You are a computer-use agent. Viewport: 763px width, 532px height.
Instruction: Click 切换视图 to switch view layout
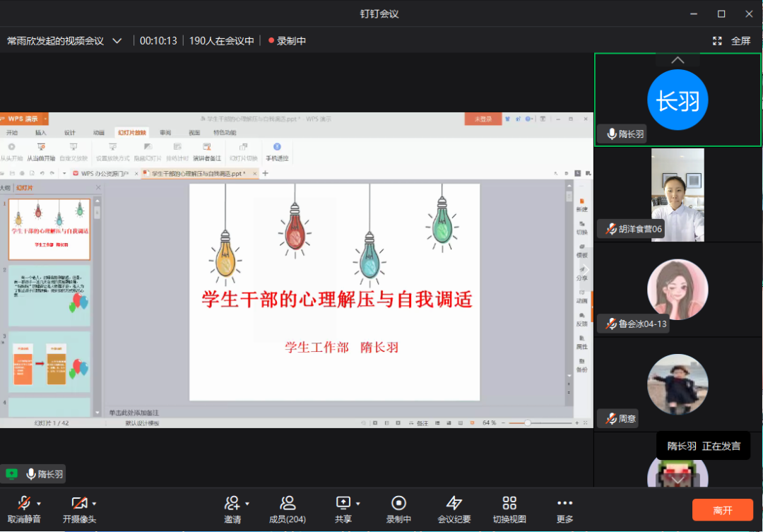pos(509,504)
